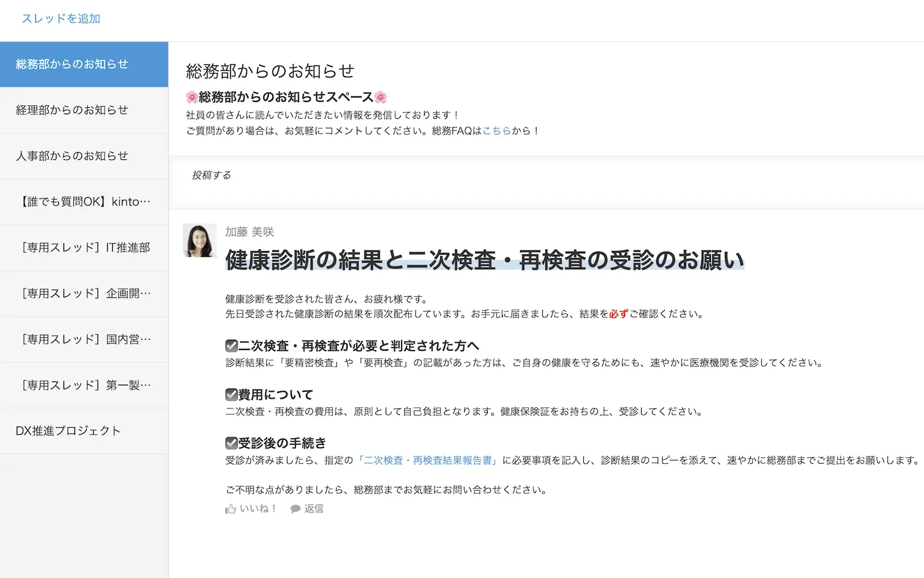Click the check mark beside 受診後の手続き

(x=232, y=443)
